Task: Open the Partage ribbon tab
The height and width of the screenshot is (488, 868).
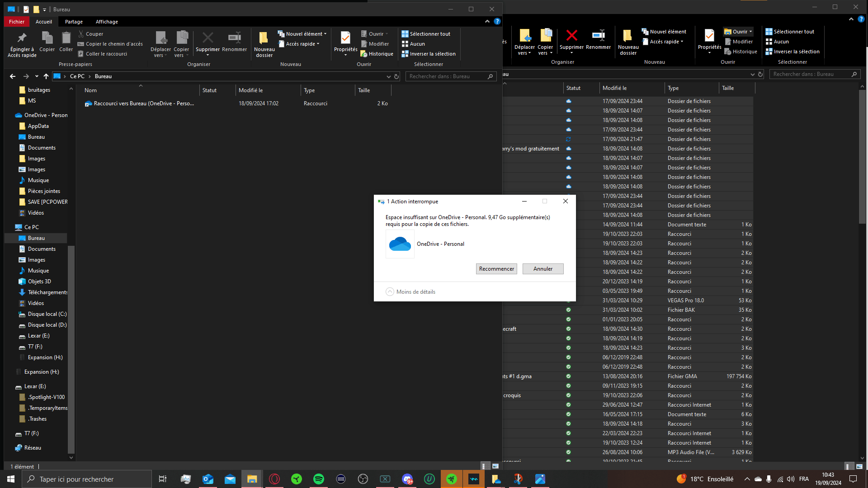Action: tap(74, 22)
